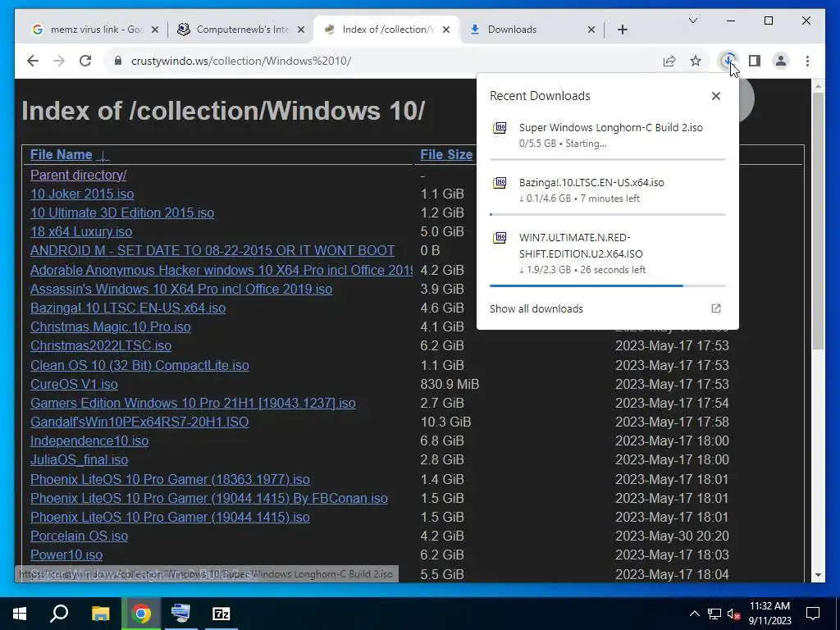This screenshot has height=630, width=840.
Task: View site info via the padlock icon
Action: [118, 61]
